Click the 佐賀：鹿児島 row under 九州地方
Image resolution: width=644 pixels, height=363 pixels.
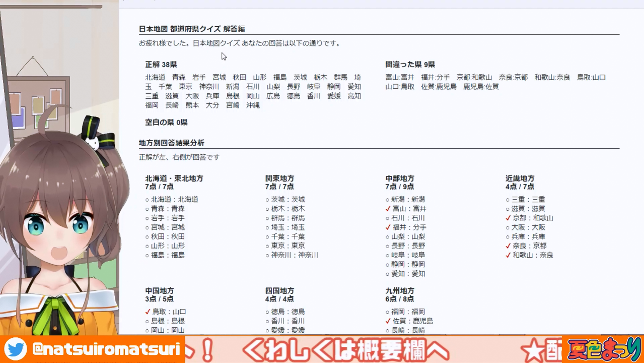click(x=409, y=321)
